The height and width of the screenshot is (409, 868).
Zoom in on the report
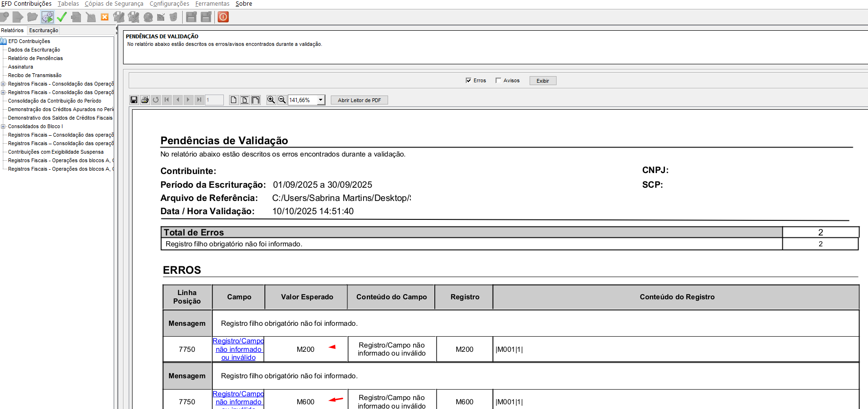tap(271, 100)
